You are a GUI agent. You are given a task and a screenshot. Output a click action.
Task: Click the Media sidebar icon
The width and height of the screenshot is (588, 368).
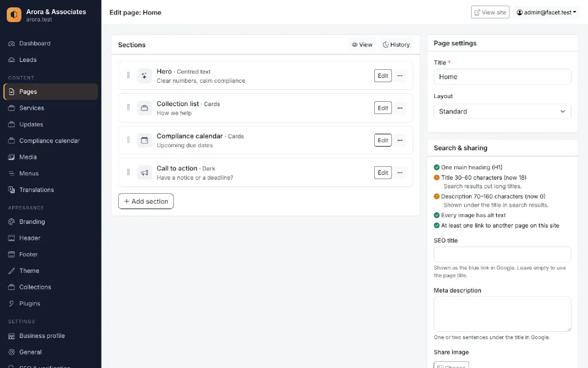(x=12, y=157)
